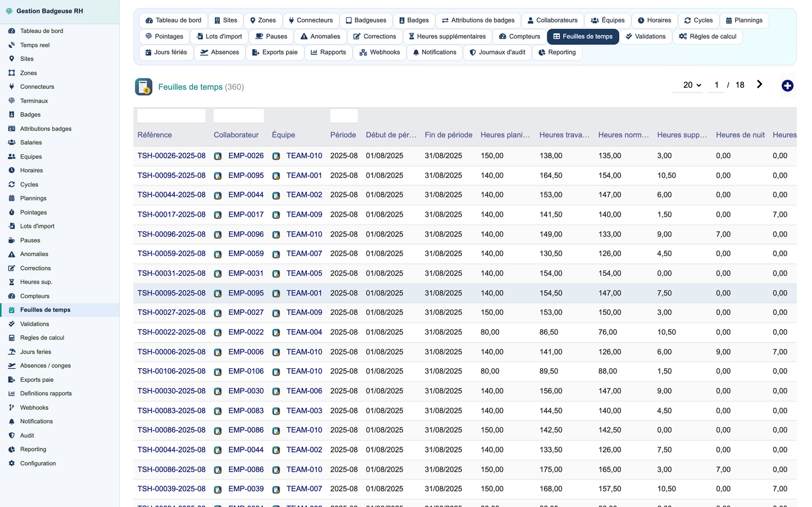The image size is (812, 507).
Task: Click the Notifications bell tab
Action: (434, 52)
